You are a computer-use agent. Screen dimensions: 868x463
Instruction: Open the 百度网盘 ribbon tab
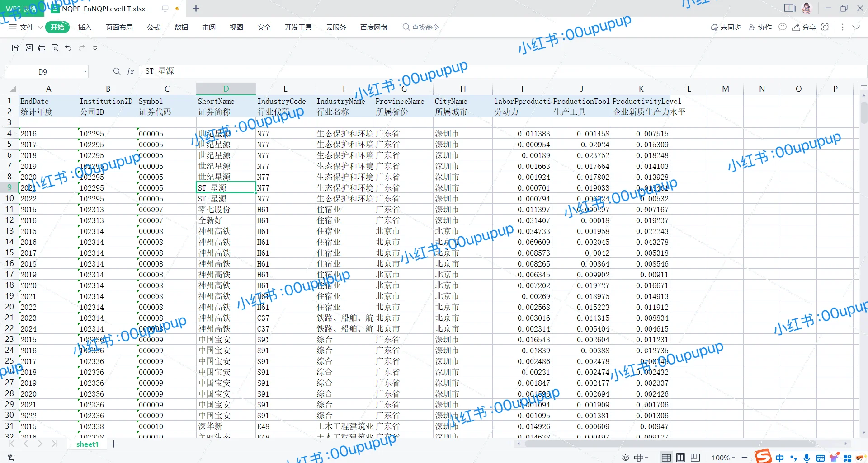pyautogui.click(x=374, y=27)
